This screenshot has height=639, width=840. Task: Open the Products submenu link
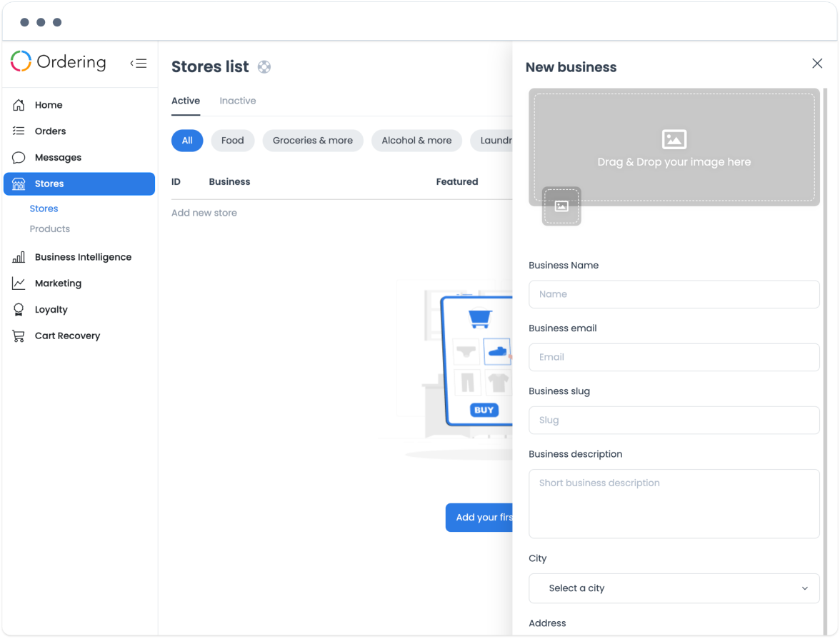[50, 228]
